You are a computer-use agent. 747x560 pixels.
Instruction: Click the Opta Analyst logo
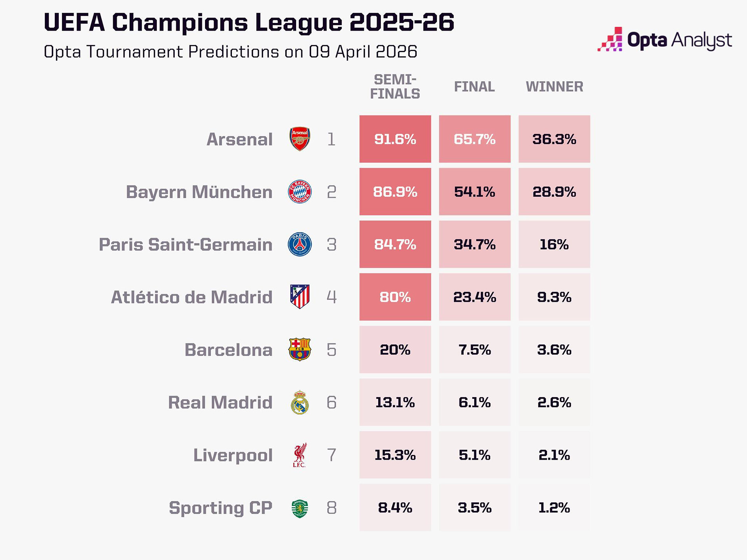(x=665, y=40)
